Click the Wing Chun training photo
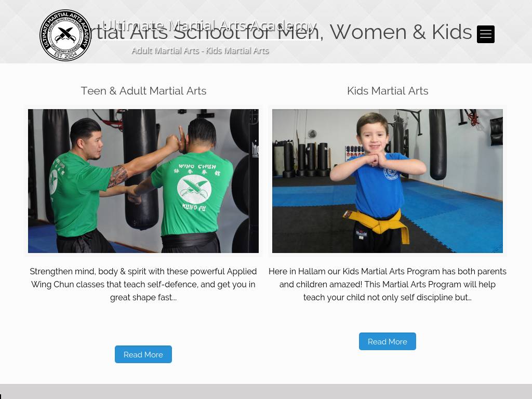The width and height of the screenshot is (532, 399). (x=143, y=181)
